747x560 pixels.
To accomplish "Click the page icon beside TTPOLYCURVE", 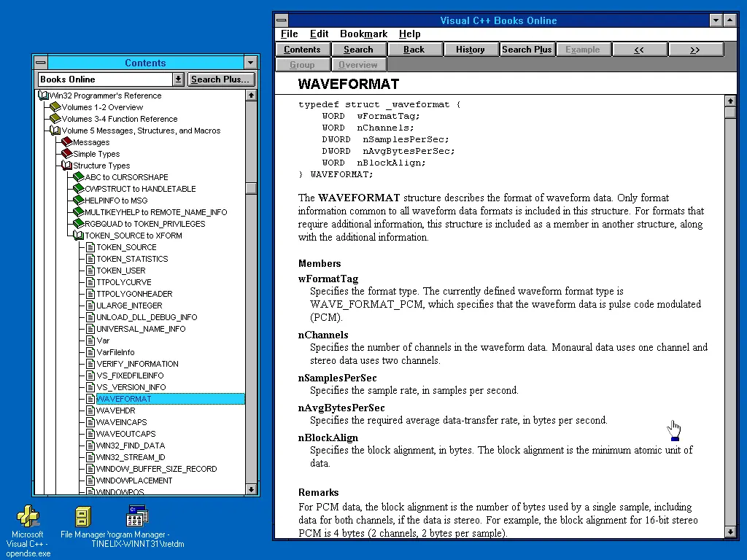I will 90,282.
